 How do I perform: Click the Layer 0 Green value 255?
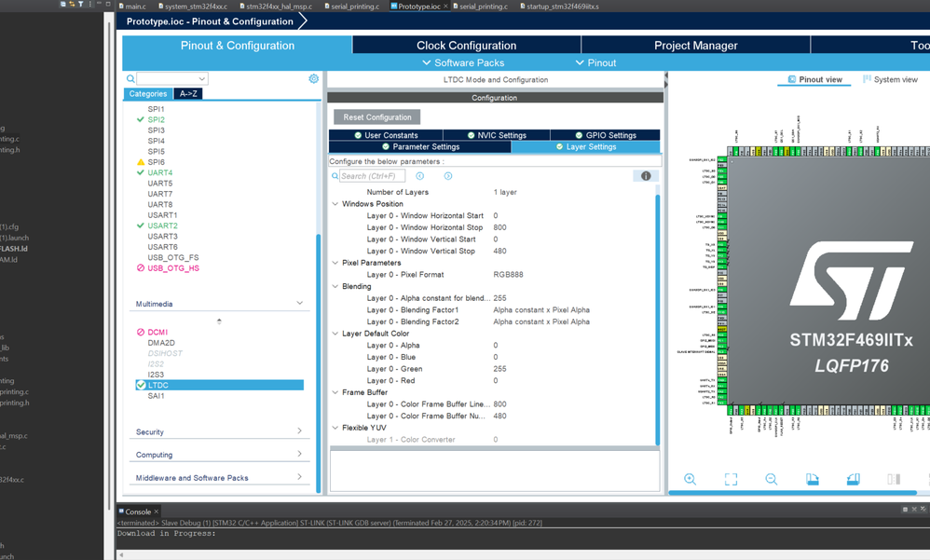[x=500, y=368]
